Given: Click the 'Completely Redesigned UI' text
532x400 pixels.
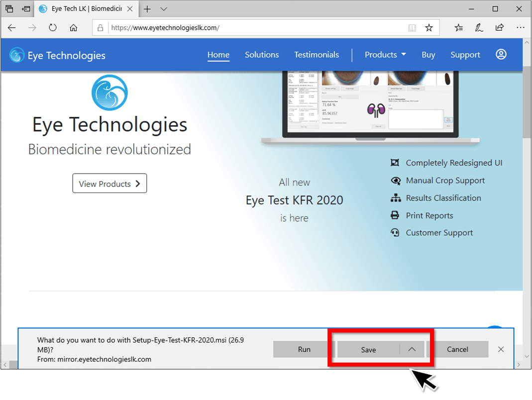Looking at the screenshot, I should pos(454,163).
